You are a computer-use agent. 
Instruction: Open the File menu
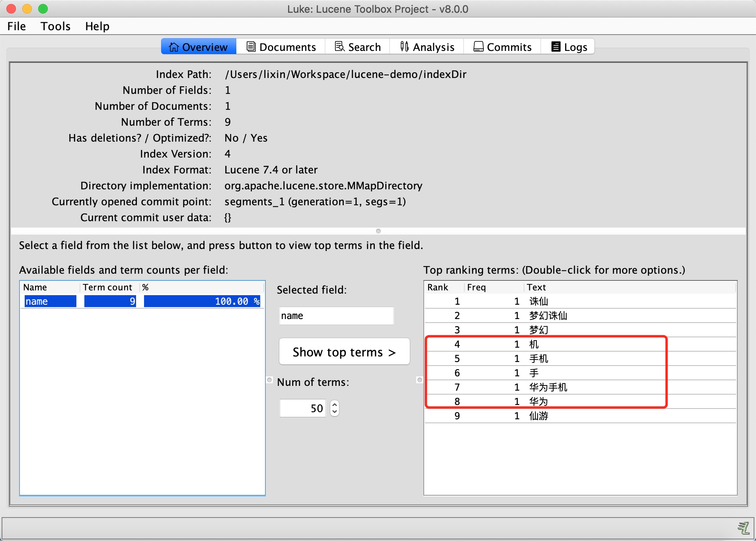(16, 26)
